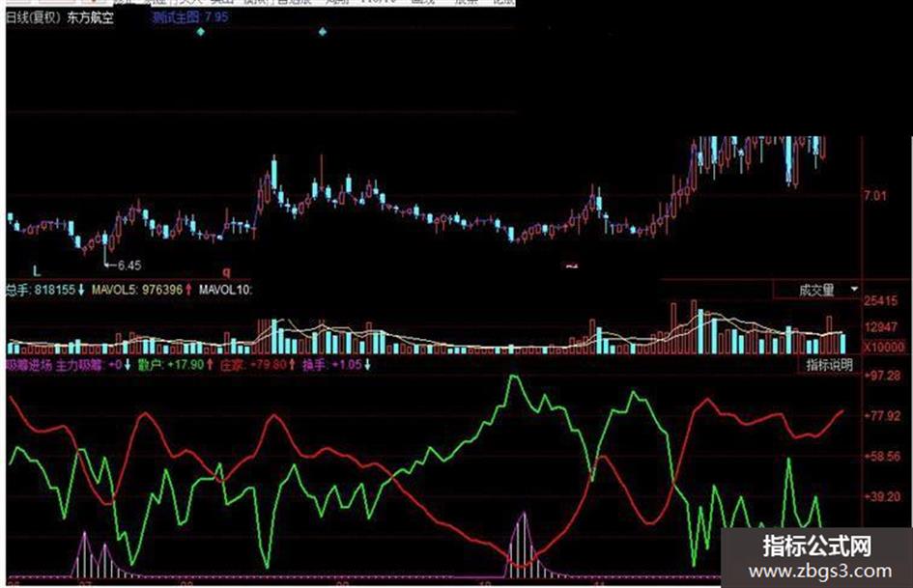
Task: Click the down arrow beside 主力吸筹 +0
Action: (x=127, y=365)
